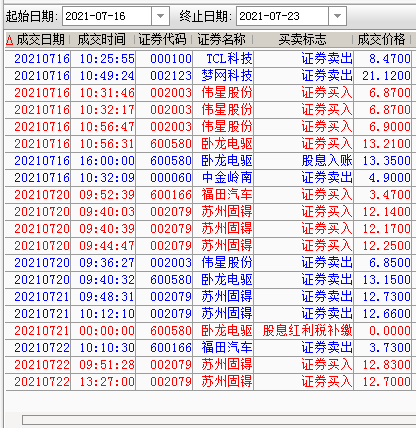
Task: Click the price cell 12.8300
Action: (383, 365)
